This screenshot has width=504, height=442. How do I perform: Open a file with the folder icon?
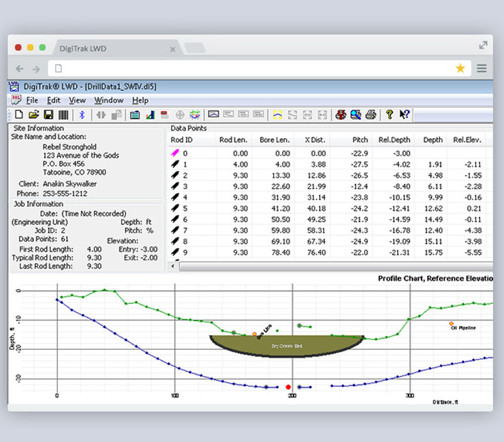point(34,115)
